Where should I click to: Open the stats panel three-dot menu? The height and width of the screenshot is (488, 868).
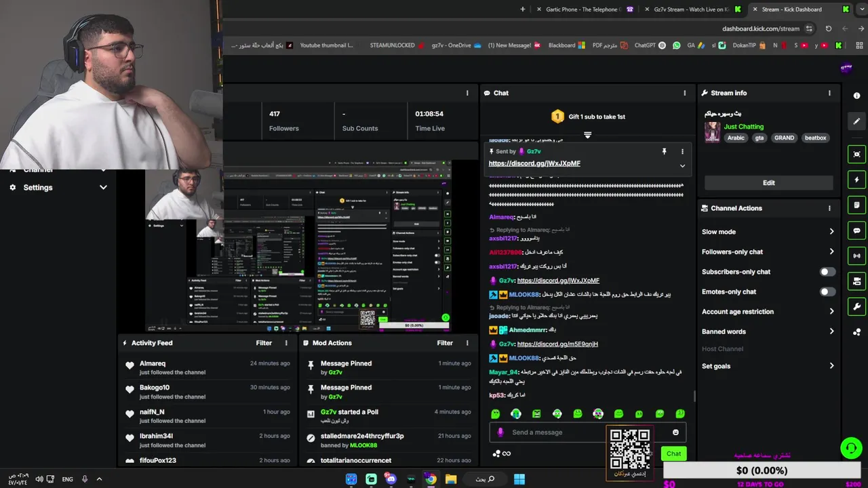tap(467, 93)
